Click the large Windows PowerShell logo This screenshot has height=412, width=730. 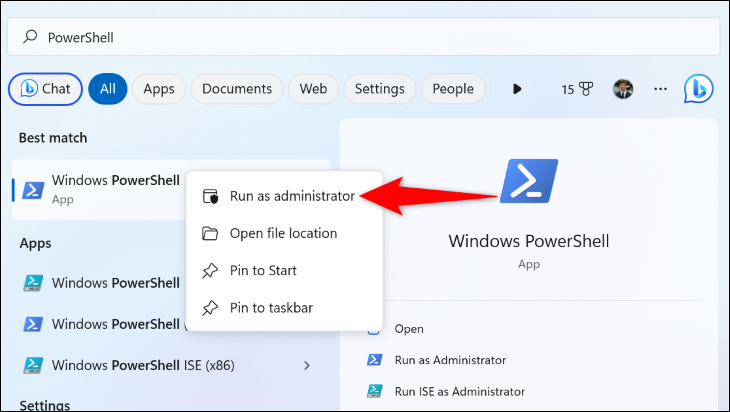529,181
